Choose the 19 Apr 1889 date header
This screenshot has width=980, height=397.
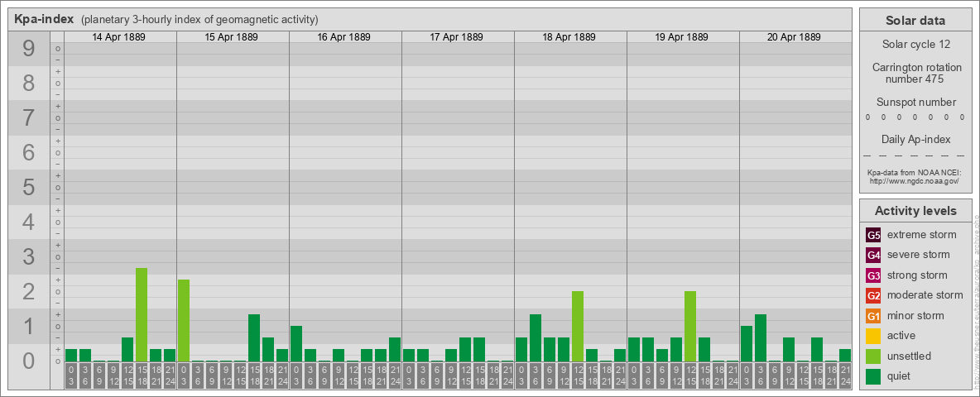click(681, 37)
